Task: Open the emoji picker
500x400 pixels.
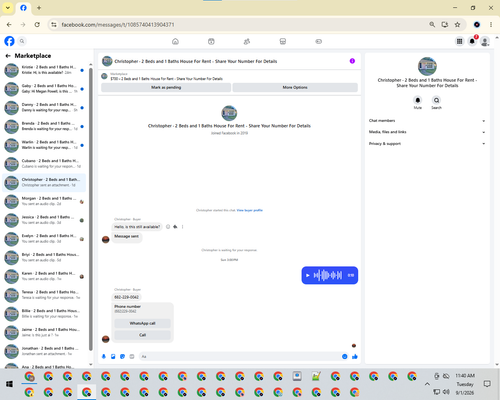Action: tap(345, 356)
